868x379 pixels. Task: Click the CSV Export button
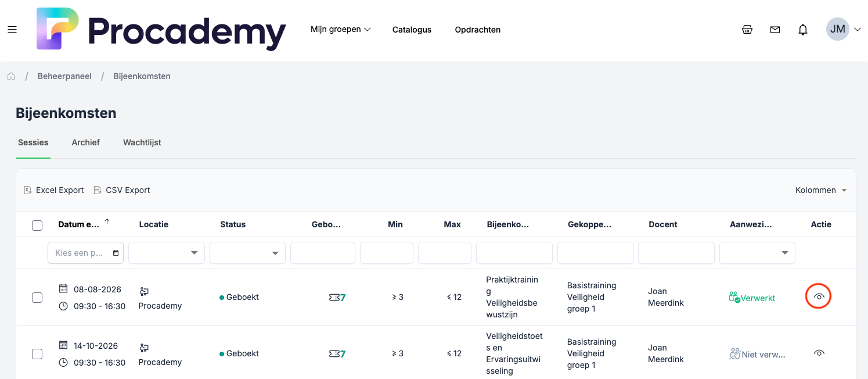[x=122, y=190]
